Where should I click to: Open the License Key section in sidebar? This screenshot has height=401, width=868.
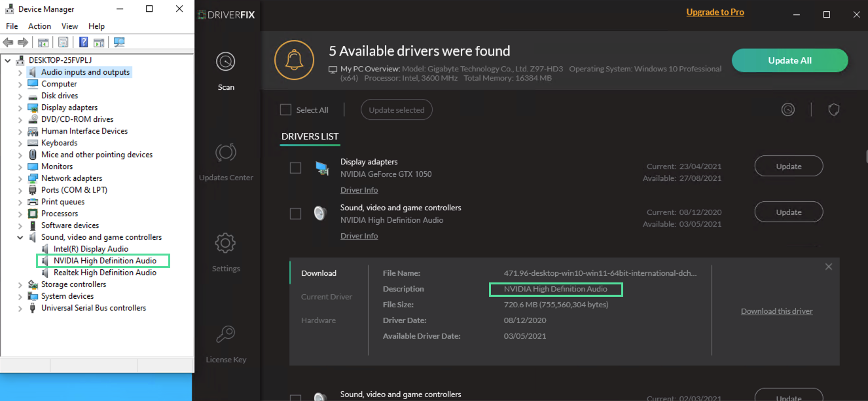point(226,343)
